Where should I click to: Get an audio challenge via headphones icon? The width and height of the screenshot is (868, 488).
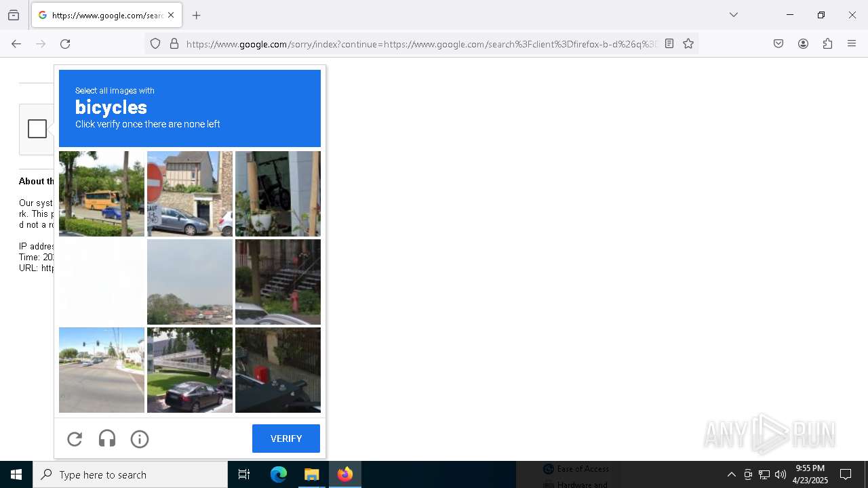click(107, 439)
